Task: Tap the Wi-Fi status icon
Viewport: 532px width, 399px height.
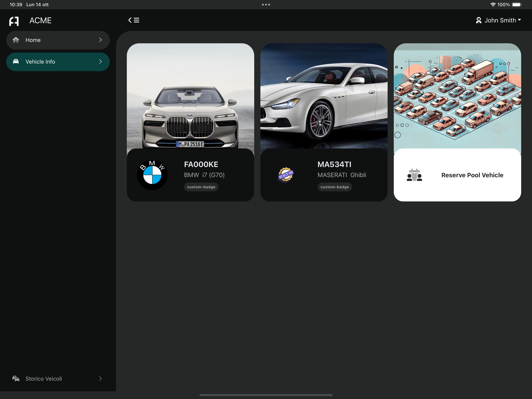Action: pyautogui.click(x=493, y=5)
